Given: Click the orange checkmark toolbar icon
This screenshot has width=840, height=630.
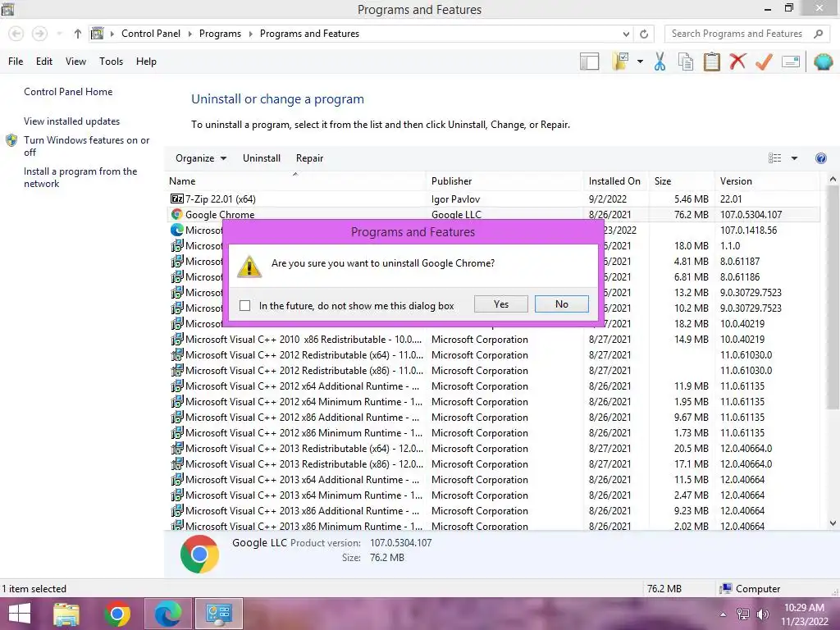Looking at the screenshot, I should [764, 62].
